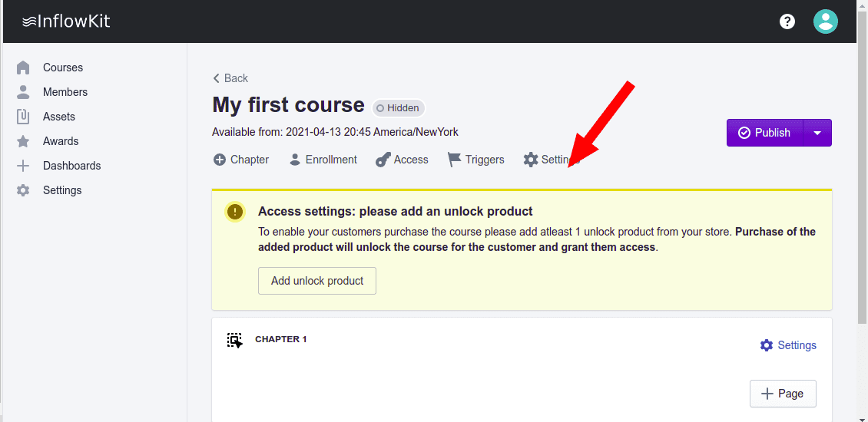Viewport: 868px width, 422px height.
Task: Click the Publish button
Action: tap(764, 133)
